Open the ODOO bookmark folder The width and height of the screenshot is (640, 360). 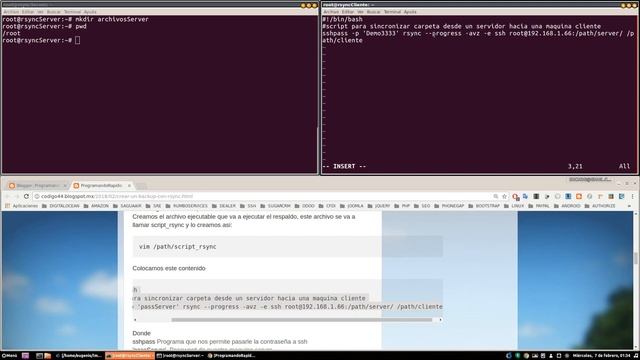click(x=304, y=206)
